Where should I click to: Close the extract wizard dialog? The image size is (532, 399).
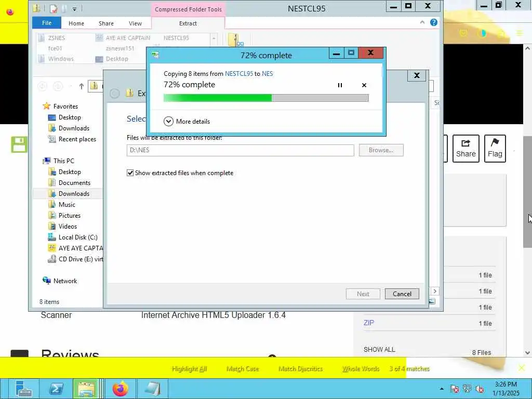click(x=417, y=75)
